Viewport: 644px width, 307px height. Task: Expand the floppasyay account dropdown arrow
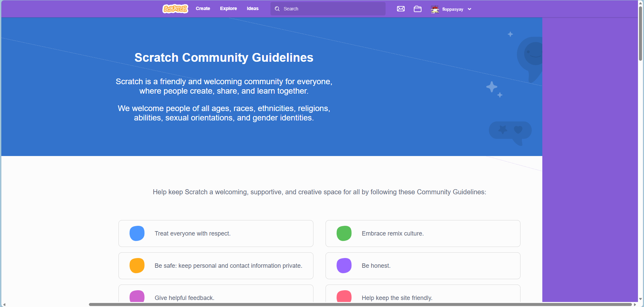point(469,9)
